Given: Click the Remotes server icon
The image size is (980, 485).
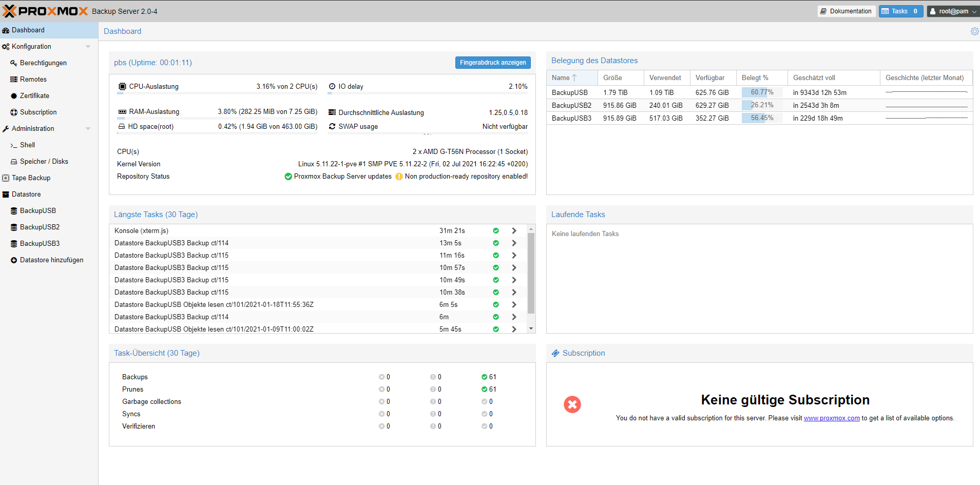Looking at the screenshot, I should tap(14, 80).
